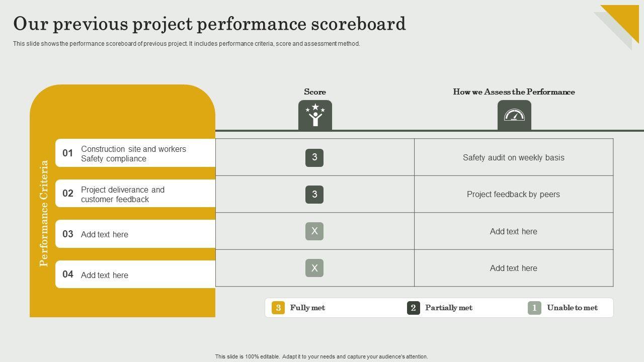The image size is (644, 362).
Task: Select the Project deliverance and customer feedback card
Action: (135, 194)
